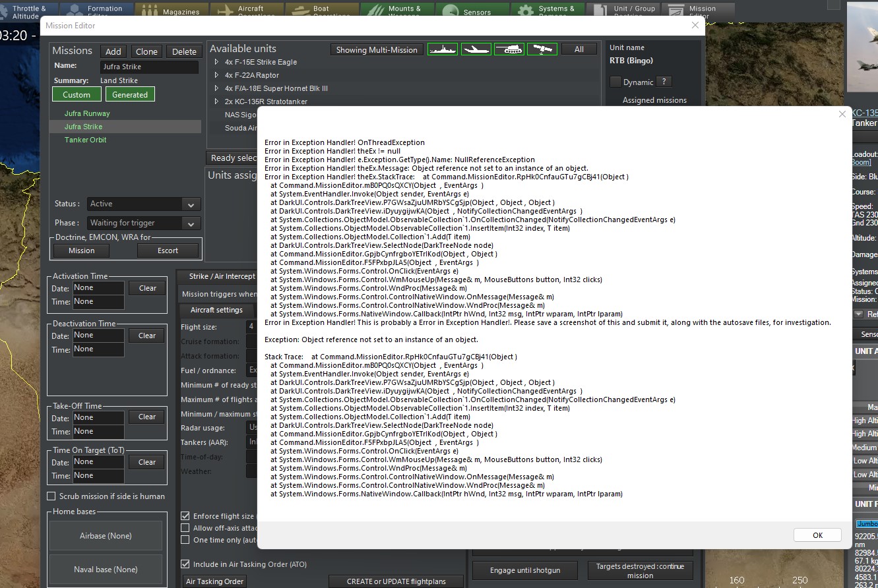Click the Ready tab in the unit list
This screenshot has width=878, height=588.
(x=232, y=158)
